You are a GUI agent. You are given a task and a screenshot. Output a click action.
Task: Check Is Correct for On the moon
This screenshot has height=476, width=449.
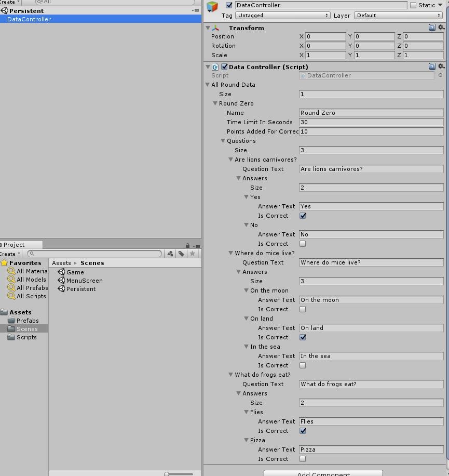(303, 309)
